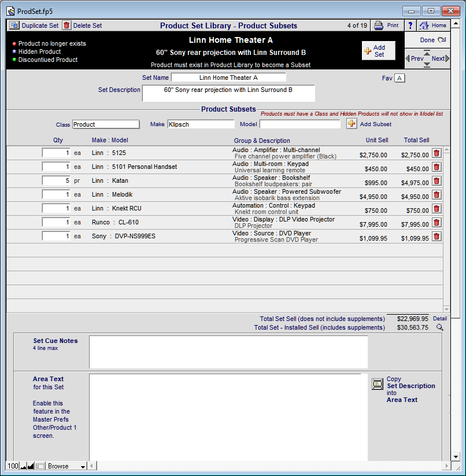Screen dimensions: 466x476
Task: Click the ProdSet.fp5 title bar icon
Action: coord(11,12)
